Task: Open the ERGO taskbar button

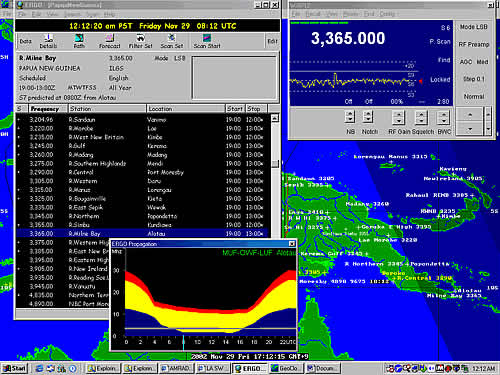Action: pyautogui.click(x=249, y=368)
